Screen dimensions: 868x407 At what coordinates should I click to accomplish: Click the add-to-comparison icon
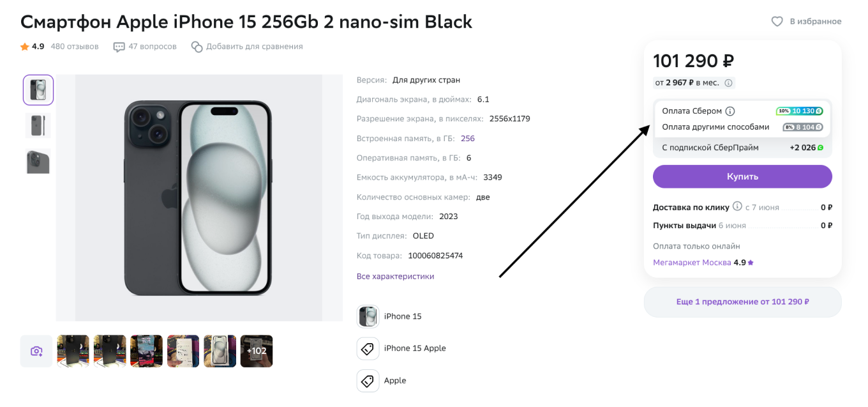pyautogui.click(x=197, y=47)
